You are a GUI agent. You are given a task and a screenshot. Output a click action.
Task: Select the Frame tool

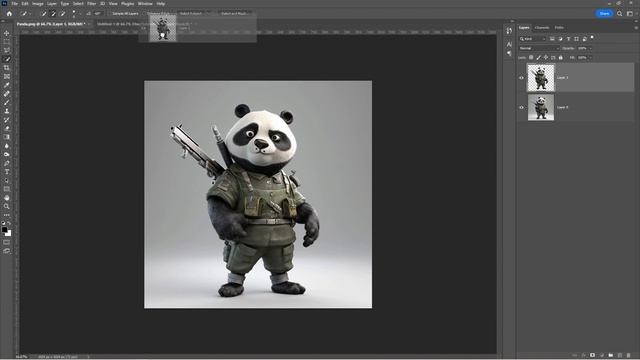(7, 76)
